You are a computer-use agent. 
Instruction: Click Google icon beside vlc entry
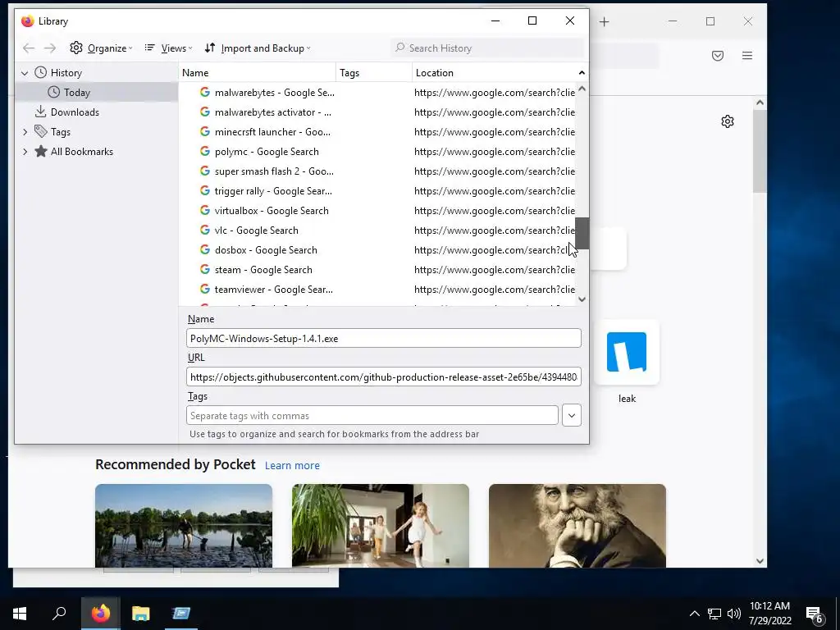tap(204, 230)
